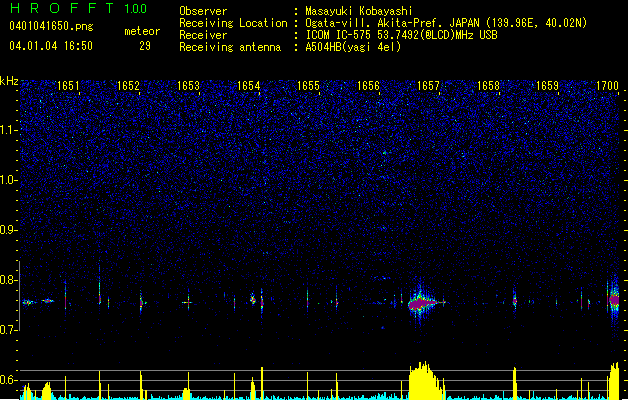Viewport: 629px width, 400px height.
Task: Select the observer name Masayuki Kobayashi
Action: pyautogui.click(x=359, y=11)
